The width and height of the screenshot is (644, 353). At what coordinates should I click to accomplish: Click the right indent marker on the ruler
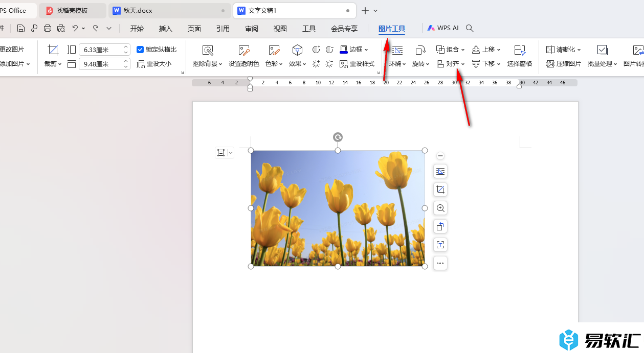(520, 85)
